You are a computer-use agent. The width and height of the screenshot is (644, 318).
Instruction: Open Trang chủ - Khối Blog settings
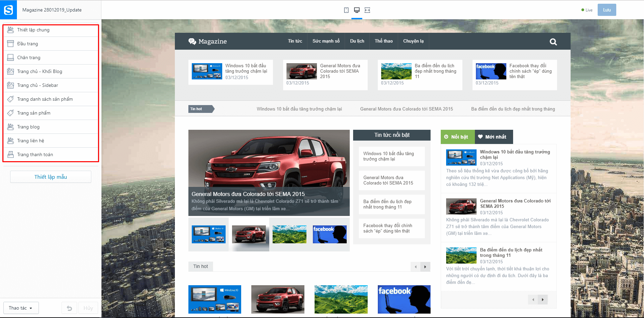tap(51, 71)
